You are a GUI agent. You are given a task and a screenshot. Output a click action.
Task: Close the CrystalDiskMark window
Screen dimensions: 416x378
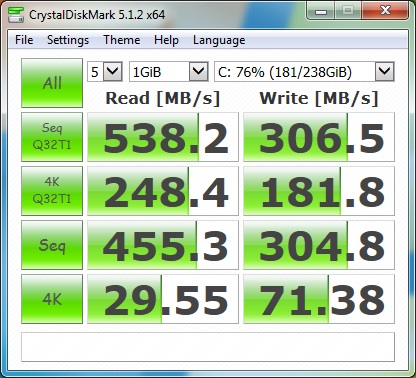pos(386,11)
